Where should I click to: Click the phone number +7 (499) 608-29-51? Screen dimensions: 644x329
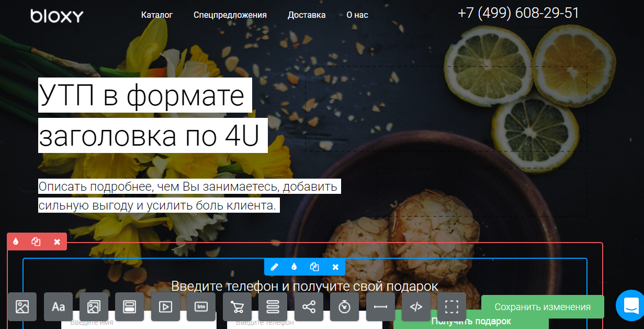coord(518,13)
